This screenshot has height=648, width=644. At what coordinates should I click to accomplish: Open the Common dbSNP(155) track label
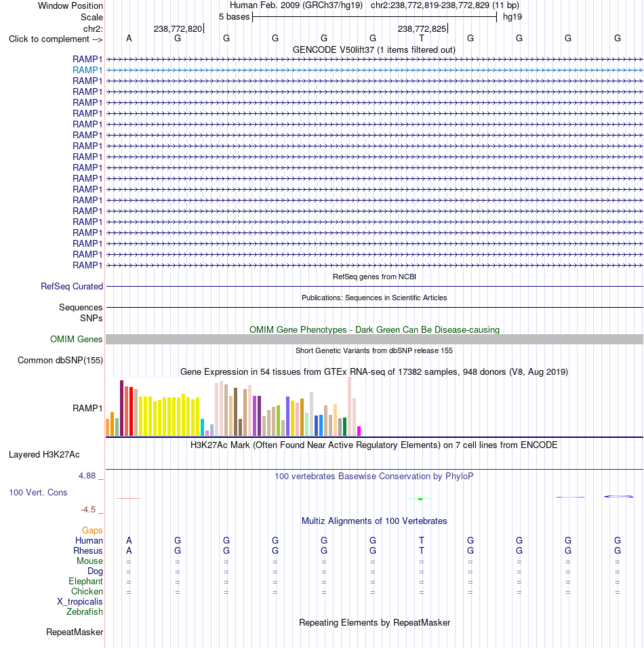(x=60, y=361)
